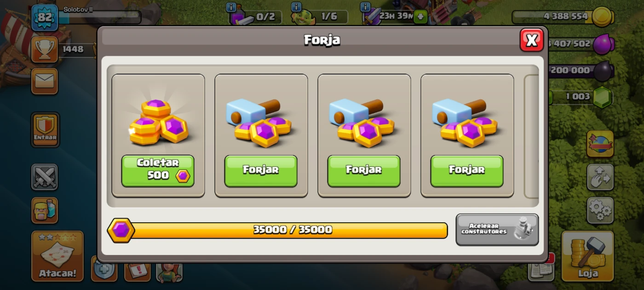Image resolution: width=644 pixels, height=290 pixels.
Task: Close the Forja window with red X
Action: point(532,40)
